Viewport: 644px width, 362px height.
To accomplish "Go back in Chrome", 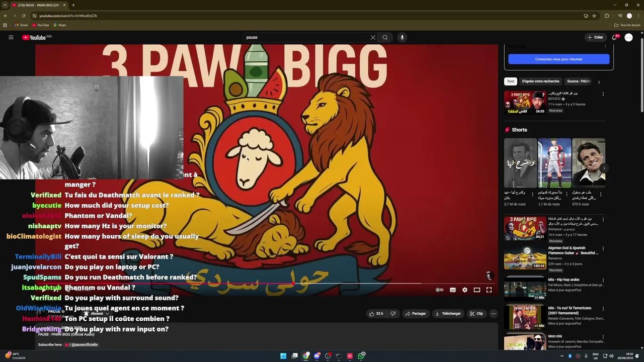I will click(5, 16).
